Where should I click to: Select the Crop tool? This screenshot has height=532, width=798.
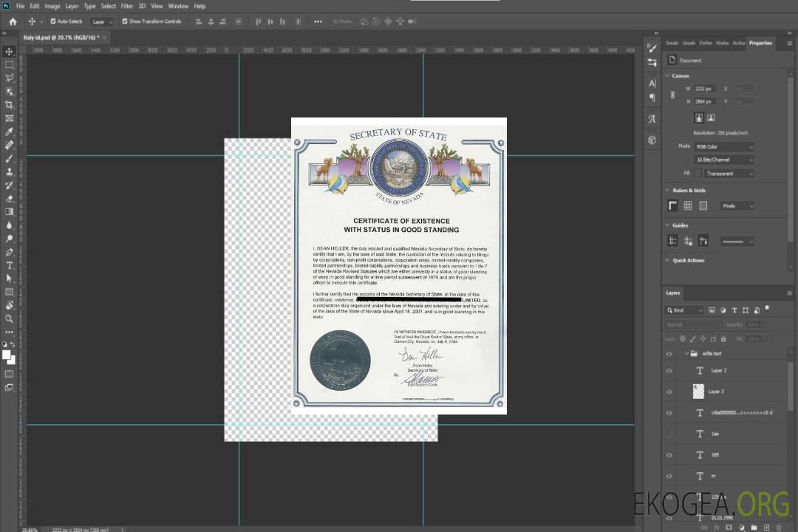click(9, 105)
